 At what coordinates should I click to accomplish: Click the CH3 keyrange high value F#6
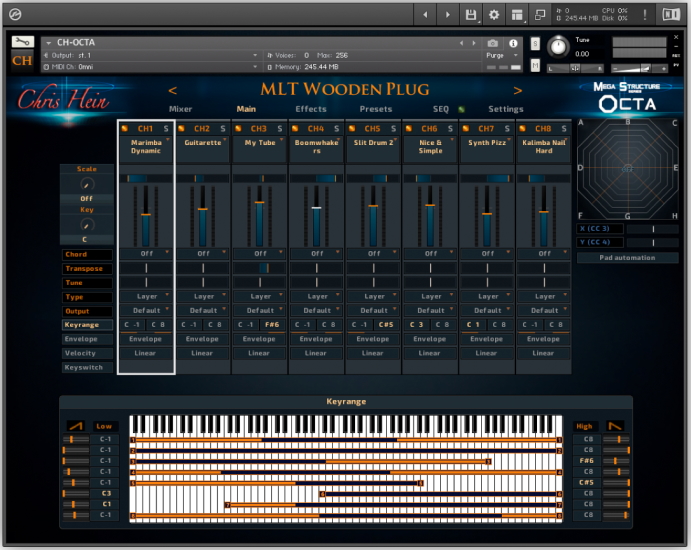pos(272,325)
